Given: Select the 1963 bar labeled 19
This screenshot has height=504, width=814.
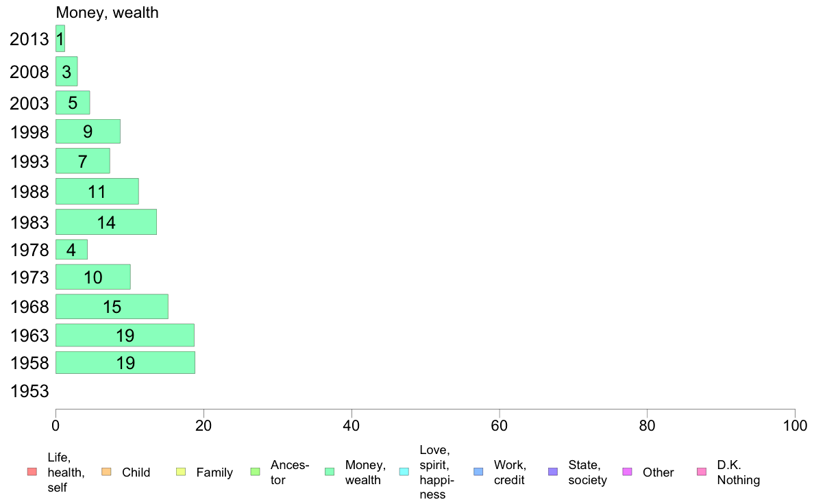Looking at the screenshot, I should tap(125, 335).
